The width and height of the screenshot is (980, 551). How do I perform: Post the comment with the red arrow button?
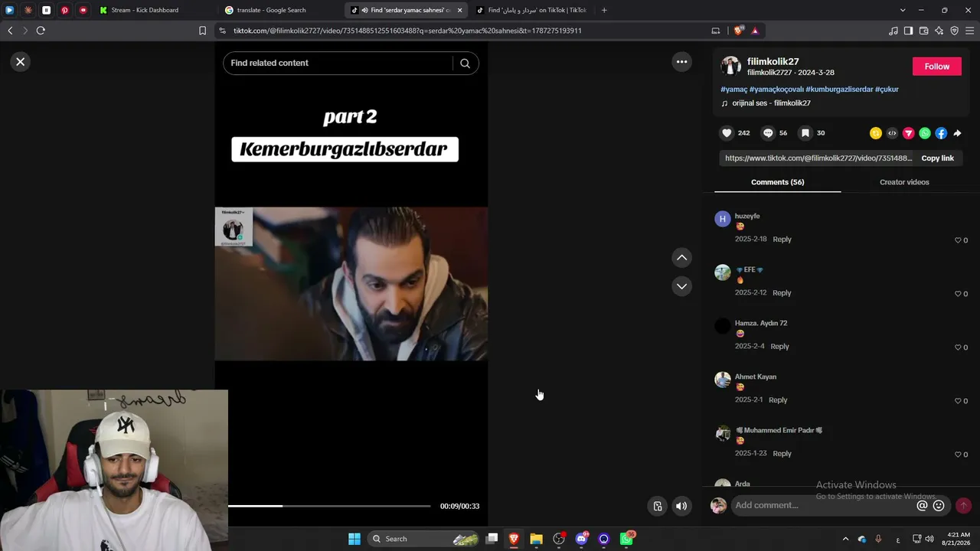pos(963,506)
